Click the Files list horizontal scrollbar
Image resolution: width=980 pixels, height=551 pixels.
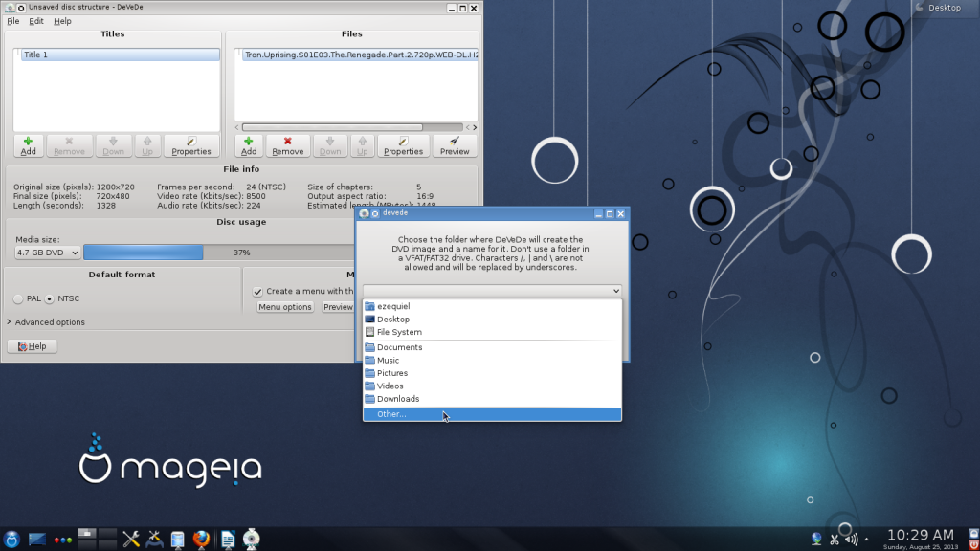(x=332, y=127)
